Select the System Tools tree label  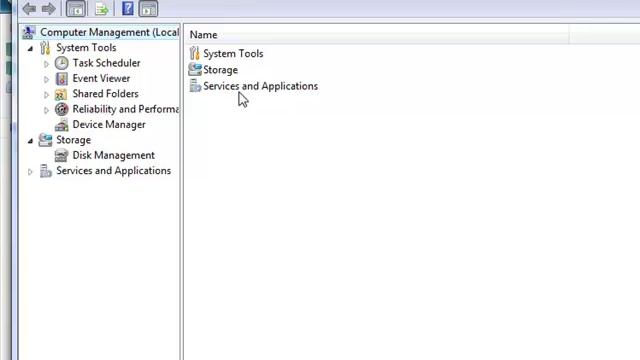coord(86,48)
